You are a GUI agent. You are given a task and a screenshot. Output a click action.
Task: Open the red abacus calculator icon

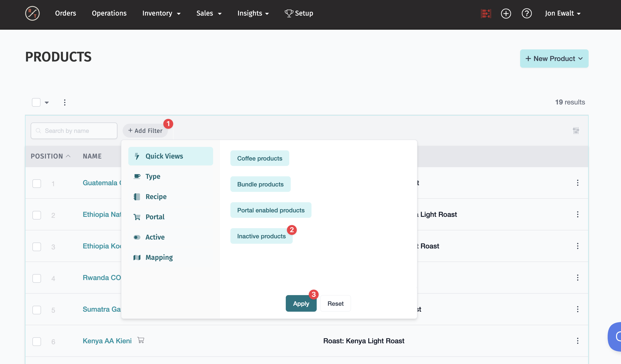click(486, 13)
